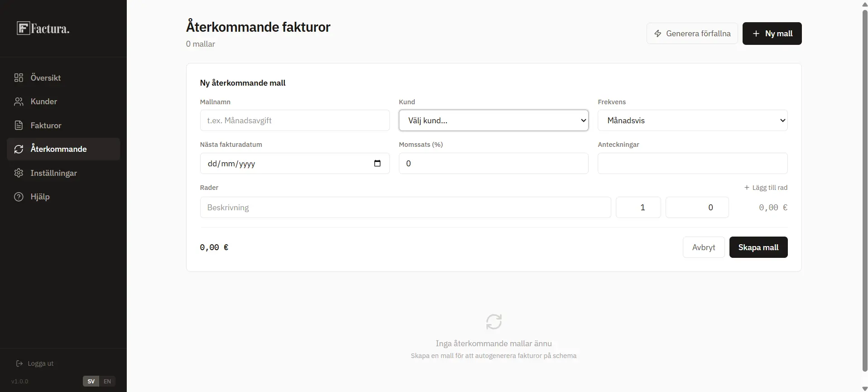The image size is (868, 392).
Task: Switch language to SV
Action: (x=91, y=381)
